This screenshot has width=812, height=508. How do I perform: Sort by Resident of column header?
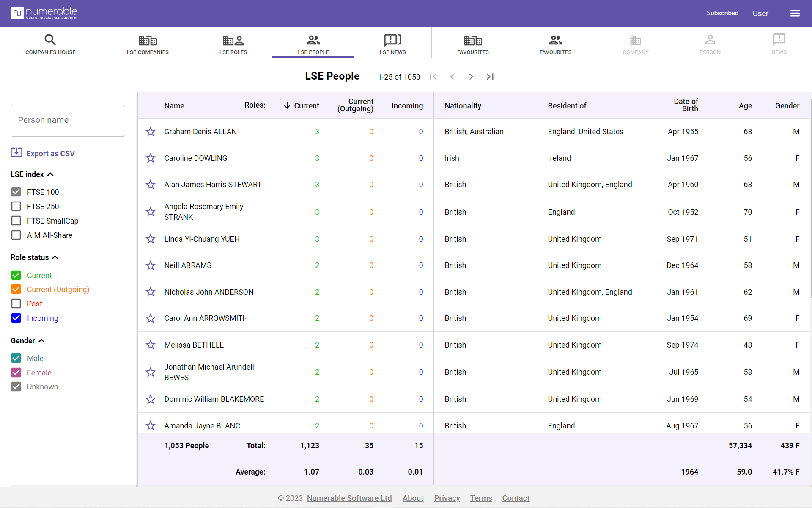(x=567, y=106)
